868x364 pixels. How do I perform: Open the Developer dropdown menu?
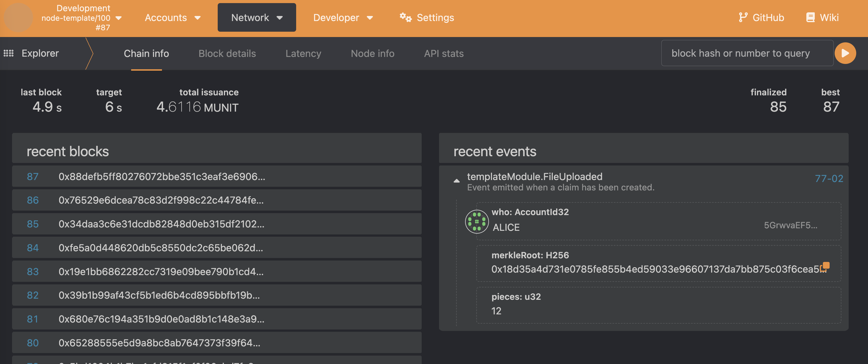(343, 18)
